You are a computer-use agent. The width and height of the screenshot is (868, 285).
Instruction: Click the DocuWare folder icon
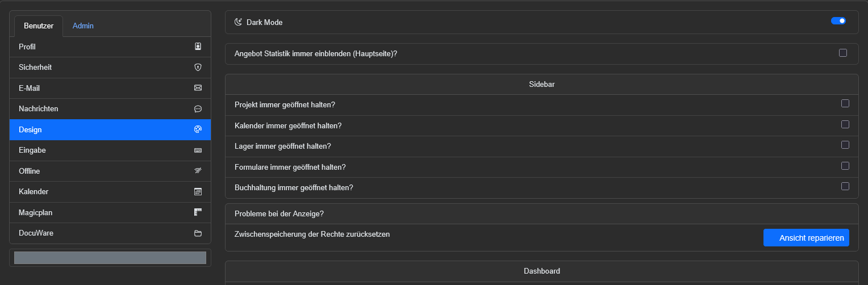(x=198, y=233)
